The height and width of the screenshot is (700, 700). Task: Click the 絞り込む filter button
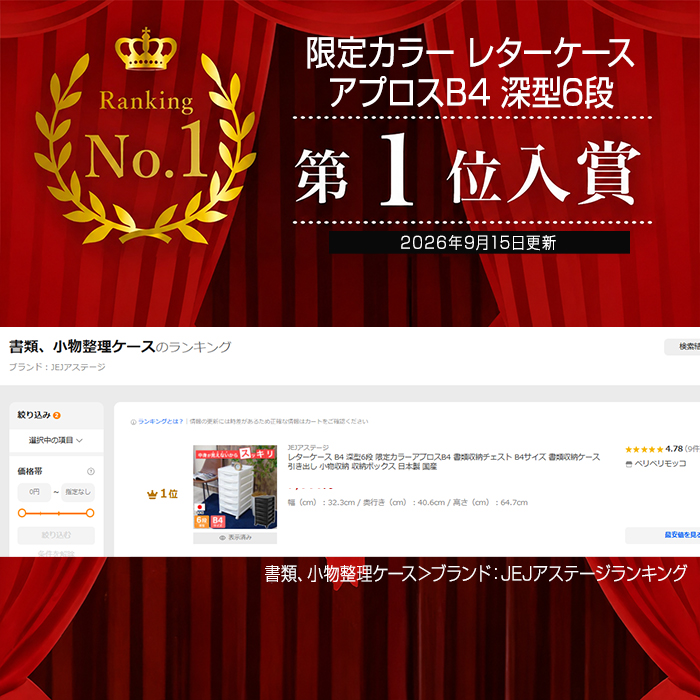click(x=56, y=535)
